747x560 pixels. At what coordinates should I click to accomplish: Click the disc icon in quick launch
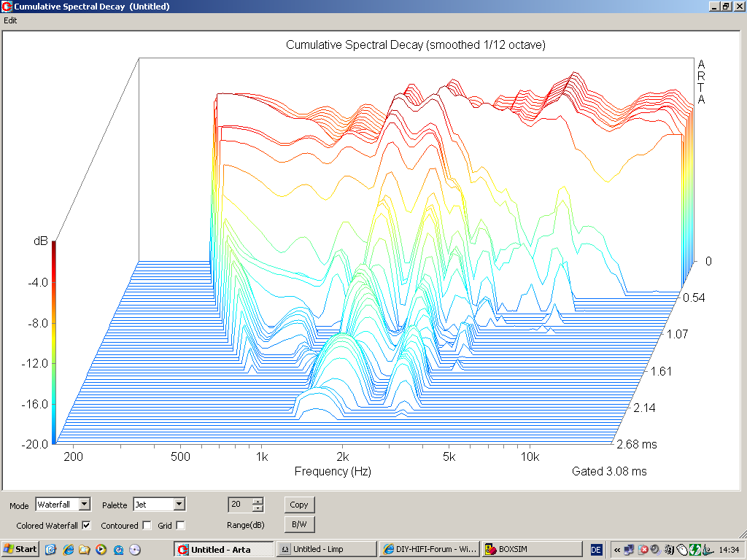coord(134,549)
